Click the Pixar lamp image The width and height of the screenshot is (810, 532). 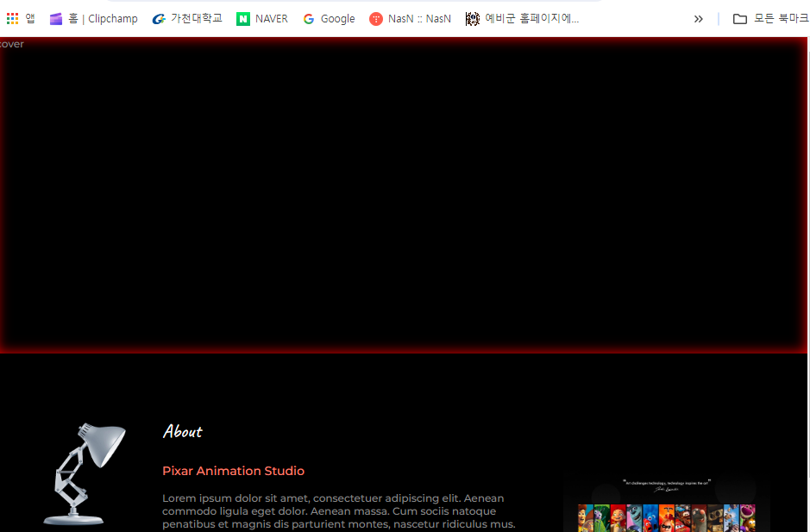coord(85,474)
